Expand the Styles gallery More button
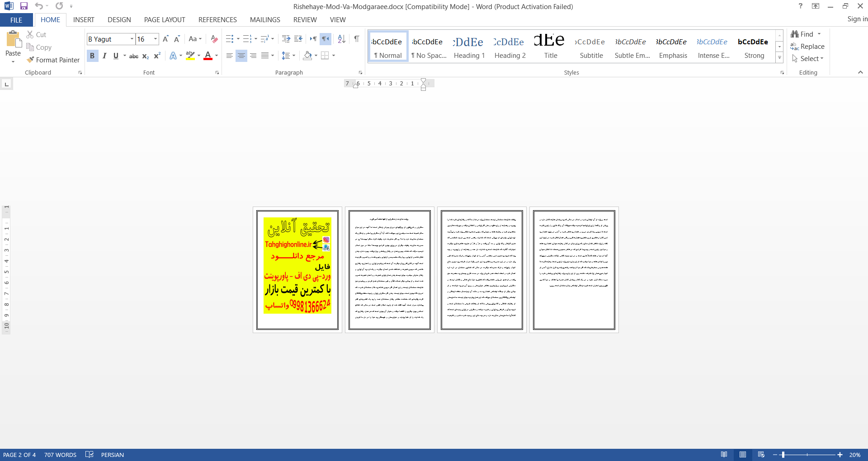Image resolution: width=868 pixels, height=461 pixels. click(779, 58)
